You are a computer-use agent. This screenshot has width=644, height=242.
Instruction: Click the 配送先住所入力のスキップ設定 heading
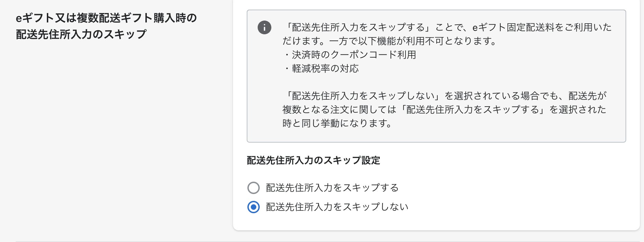pos(313,160)
